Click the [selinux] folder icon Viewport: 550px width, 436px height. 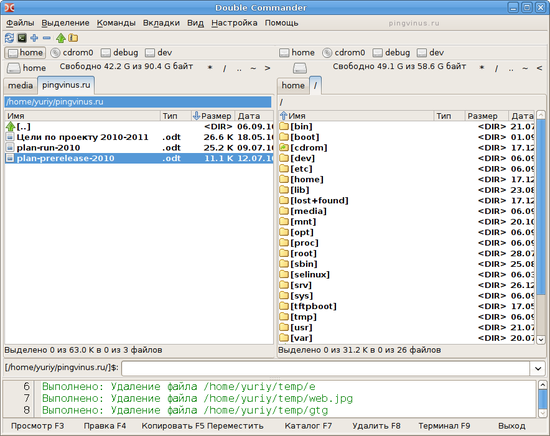coord(284,274)
